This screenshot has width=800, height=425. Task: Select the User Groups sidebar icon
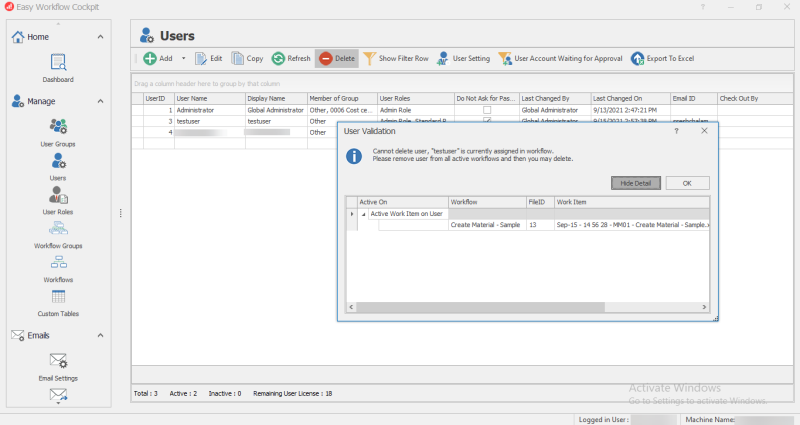[x=58, y=128]
